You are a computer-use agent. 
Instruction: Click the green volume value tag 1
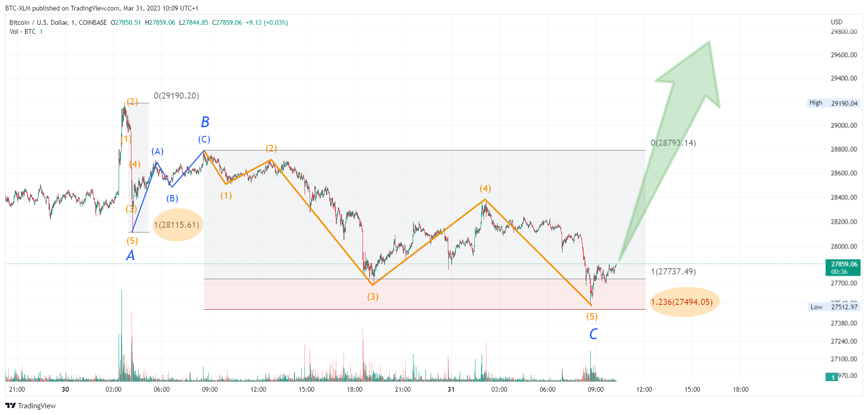(x=833, y=377)
